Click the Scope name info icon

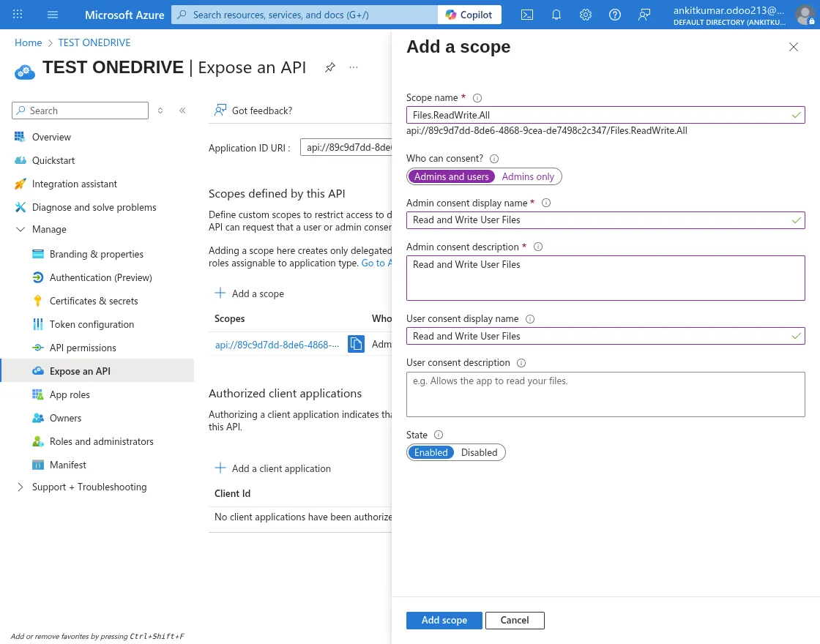click(x=477, y=98)
